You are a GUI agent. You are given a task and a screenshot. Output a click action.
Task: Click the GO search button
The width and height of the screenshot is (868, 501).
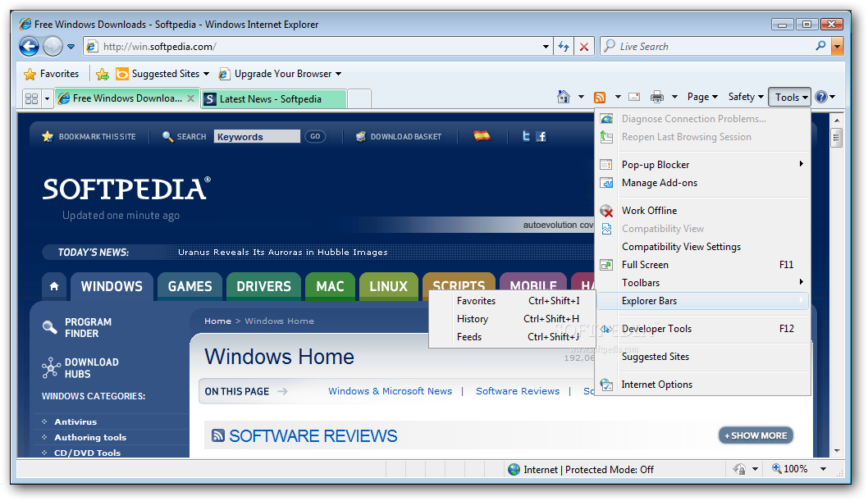coord(315,137)
